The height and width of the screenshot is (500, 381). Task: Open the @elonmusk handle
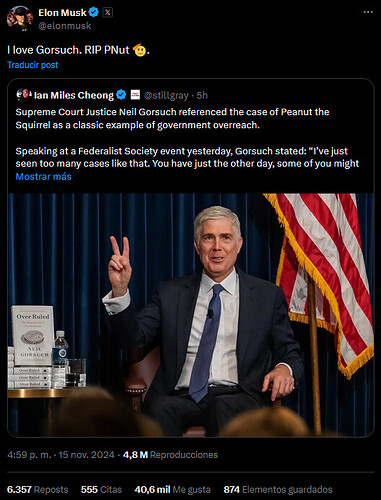click(65, 26)
